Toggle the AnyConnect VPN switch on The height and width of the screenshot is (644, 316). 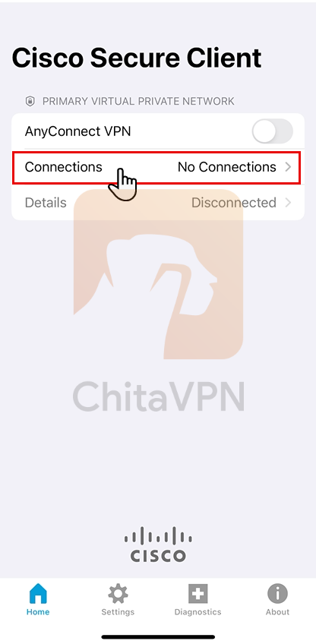[273, 132]
